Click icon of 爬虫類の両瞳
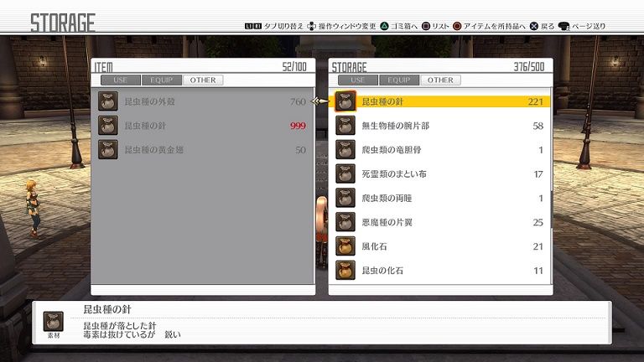The height and width of the screenshot is (362, 644). (345, 199)
